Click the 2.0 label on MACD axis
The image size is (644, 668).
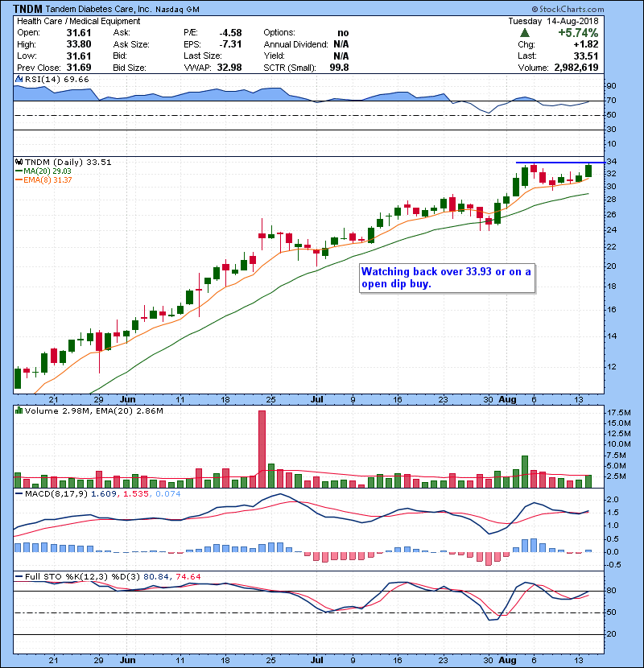[x=613, y=499]
